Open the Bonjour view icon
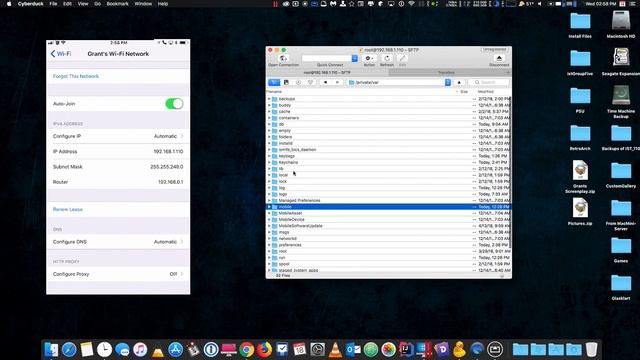 click(311, 82)
